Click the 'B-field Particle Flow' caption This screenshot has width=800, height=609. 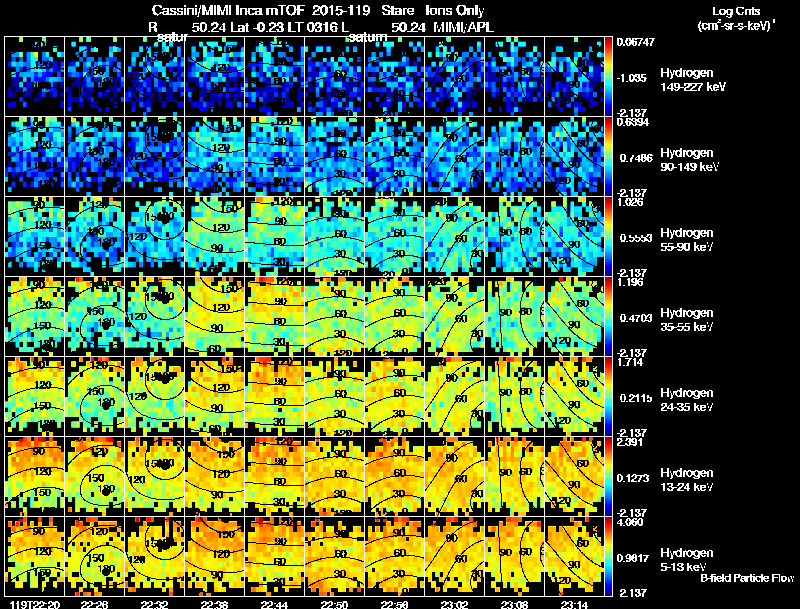click(747, 578)
